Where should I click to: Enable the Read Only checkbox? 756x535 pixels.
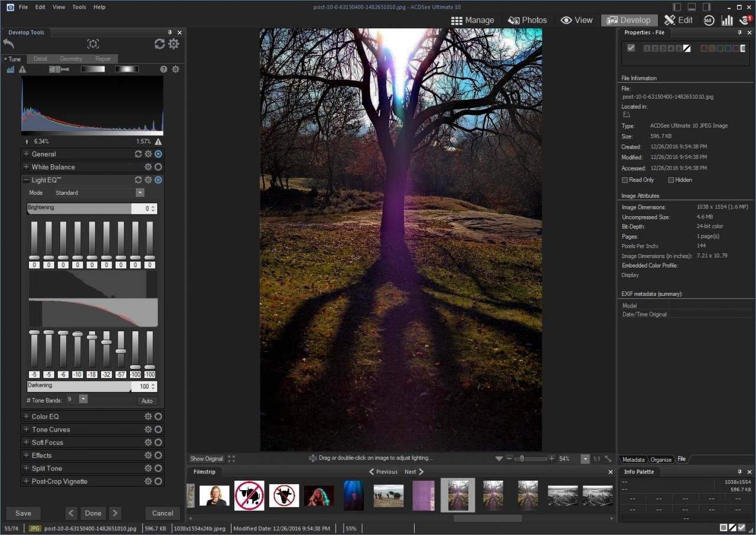tap(625, 180)
